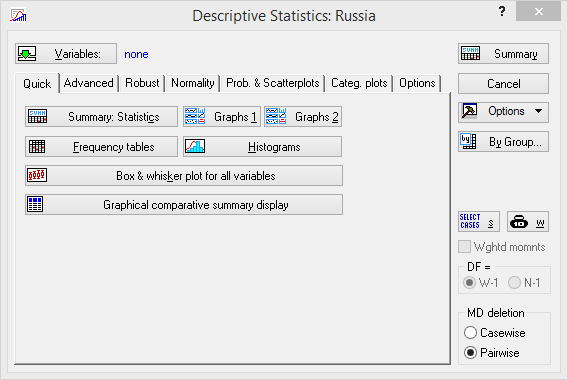The image size is (568, 380).
Task: Open the Options tab
Action: [417, 83]
